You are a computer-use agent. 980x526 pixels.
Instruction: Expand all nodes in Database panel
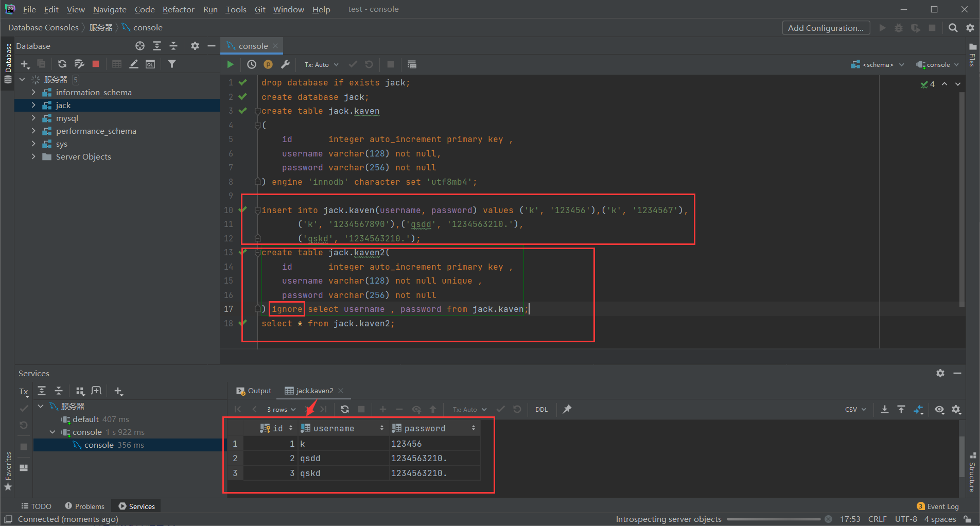pos(157,46)
